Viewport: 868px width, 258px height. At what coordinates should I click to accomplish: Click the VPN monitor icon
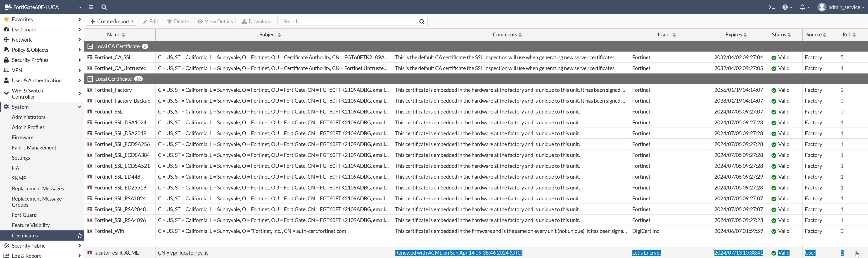[x=6, y=70]
